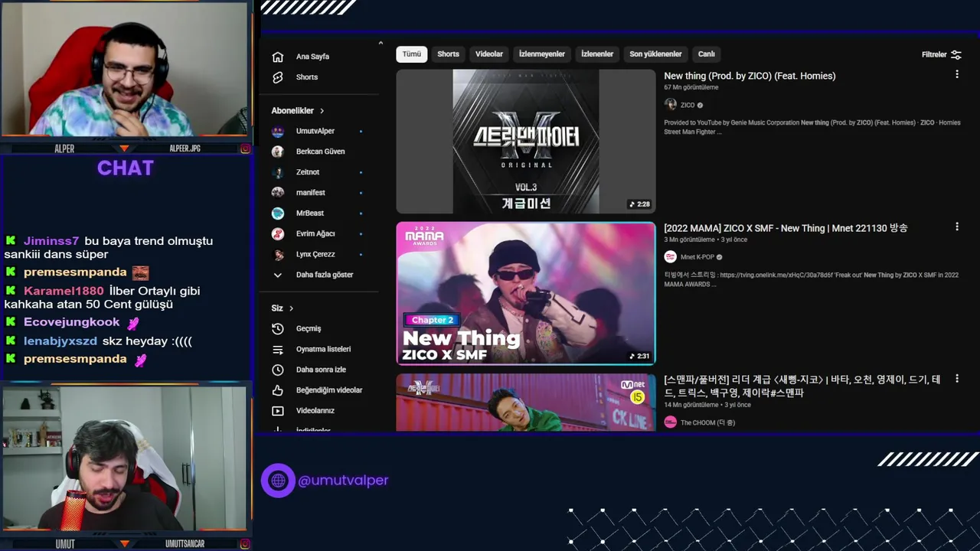Play the 스트릿맨파이터 VOL.3 thumbnail
980x551 pixels.
526,142
